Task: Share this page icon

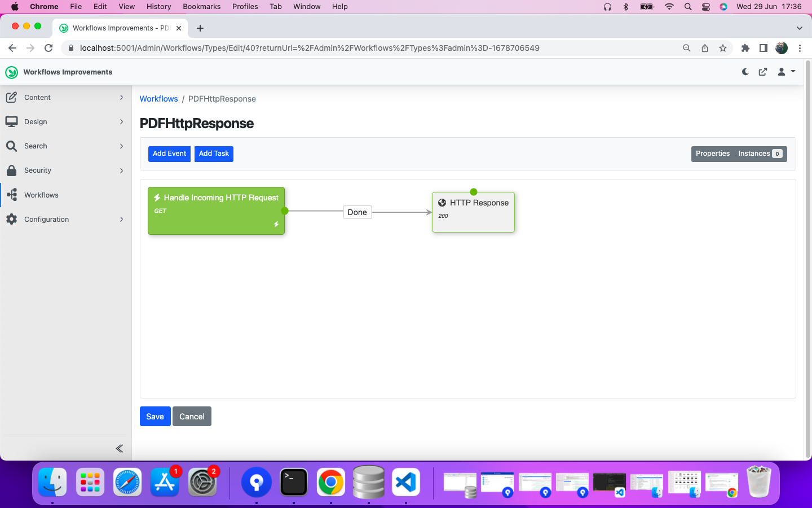Action: pos(705,48)
